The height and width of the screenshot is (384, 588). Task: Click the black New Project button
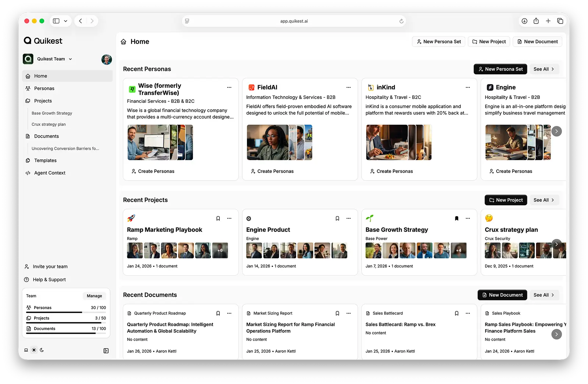pyautogui.click(x=506, y=200)
